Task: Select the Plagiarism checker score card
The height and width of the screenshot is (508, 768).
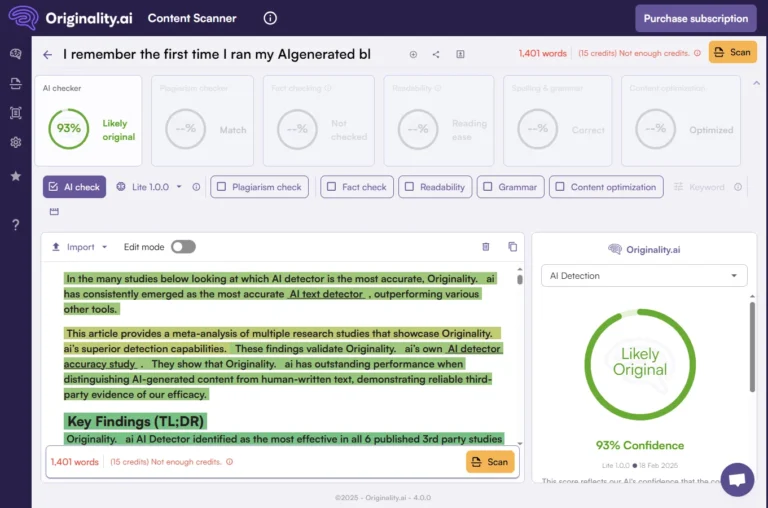Action: (x=202, y=121)
